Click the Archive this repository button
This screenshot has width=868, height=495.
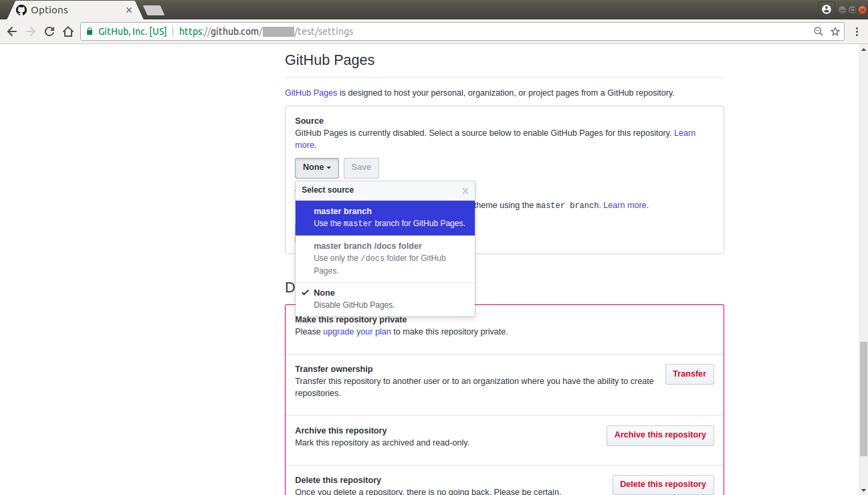click(660, 435)
